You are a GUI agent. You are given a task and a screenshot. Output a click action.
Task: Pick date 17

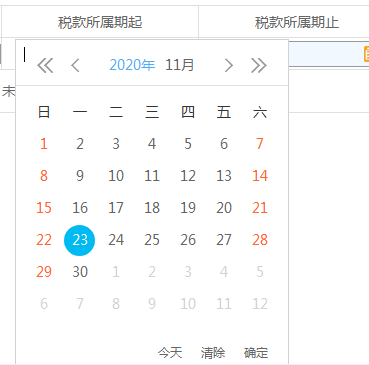pyautogui.click(x=116, y=208)
